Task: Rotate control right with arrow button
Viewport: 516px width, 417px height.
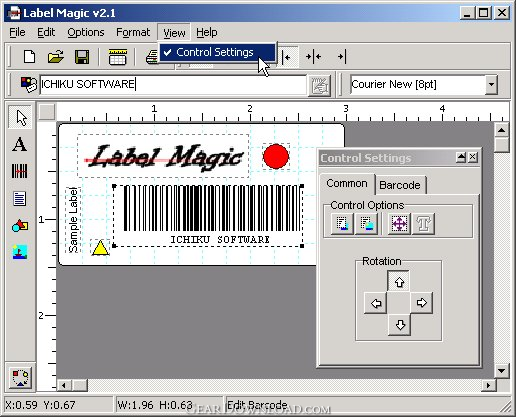Action: 421,303
